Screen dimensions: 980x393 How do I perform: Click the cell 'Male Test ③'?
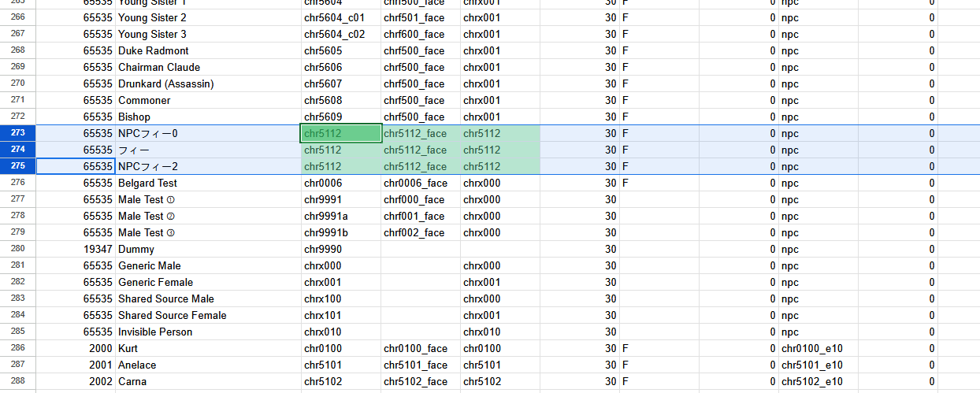208,232
